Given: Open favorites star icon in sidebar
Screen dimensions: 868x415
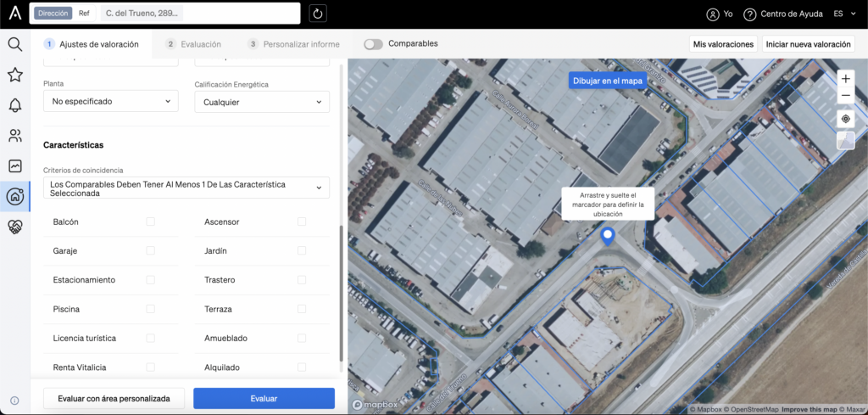Looking at the screenshot, I should coord(15,74).
